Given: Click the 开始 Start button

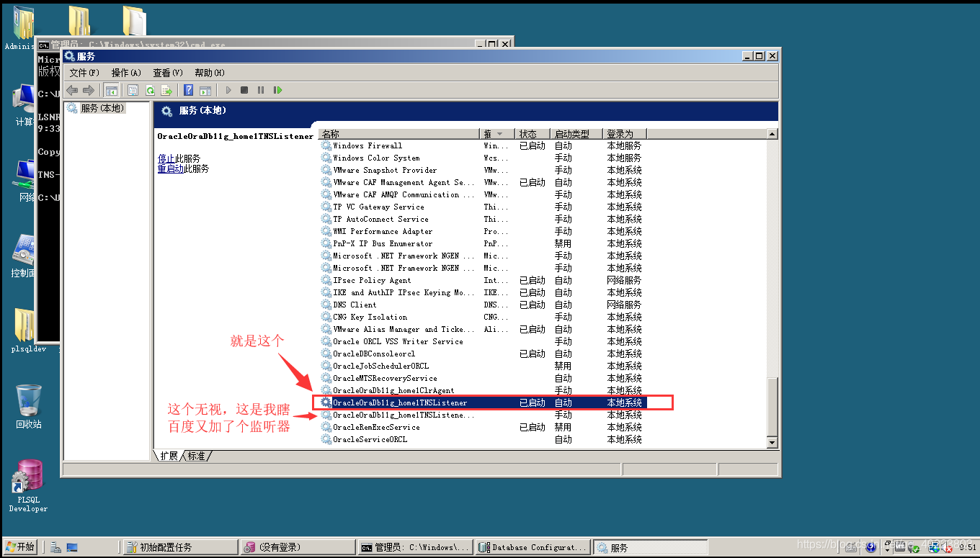Looking at the screenshot, I should [x=20, y=547].
